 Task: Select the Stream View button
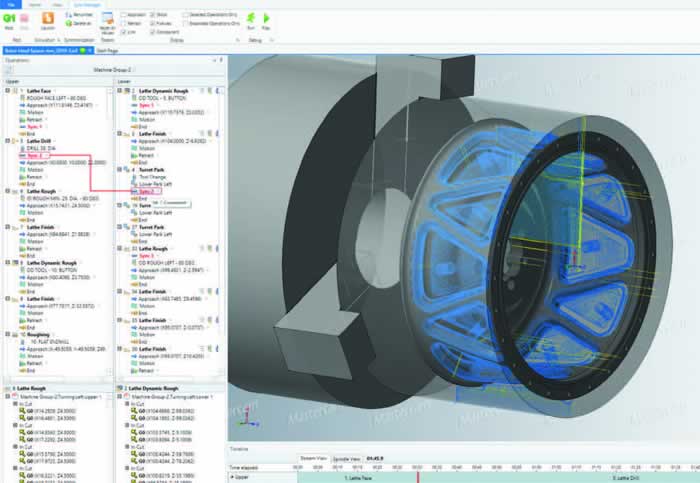point(313,458)
